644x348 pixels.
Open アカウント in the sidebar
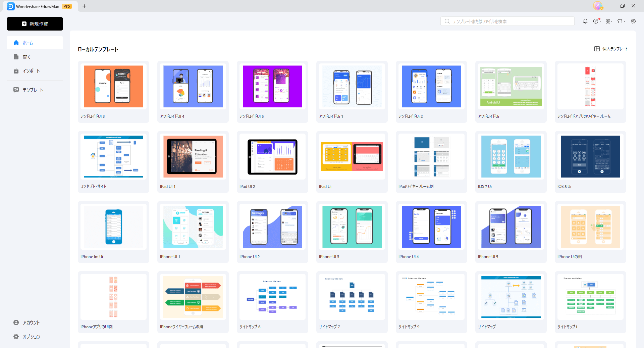[x=35, y=322]
